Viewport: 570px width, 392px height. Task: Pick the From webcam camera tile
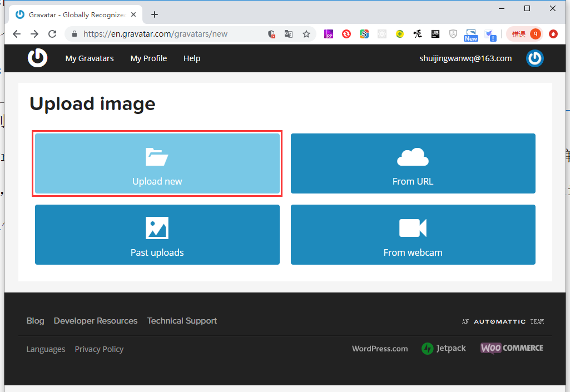click(413, 235)
